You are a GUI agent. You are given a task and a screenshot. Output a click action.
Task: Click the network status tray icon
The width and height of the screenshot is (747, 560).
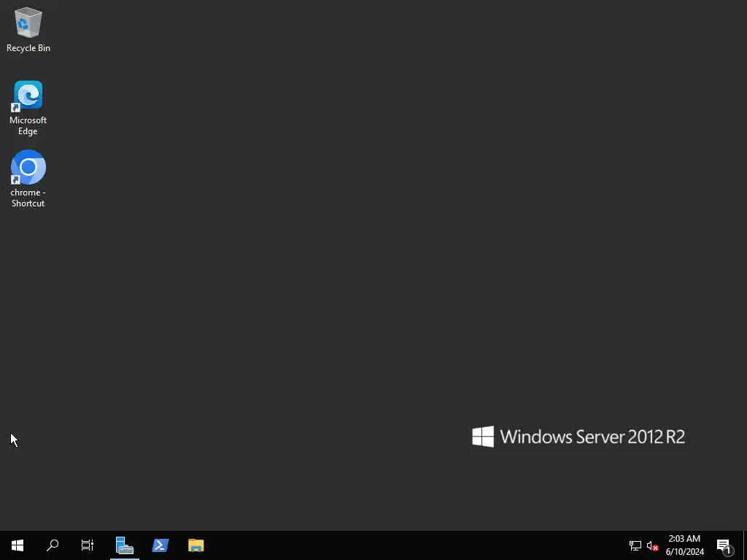[x=635, y=545]
